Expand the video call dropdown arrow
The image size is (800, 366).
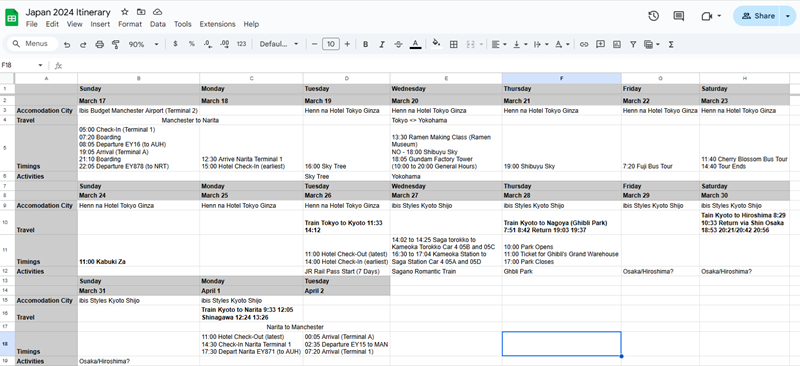point(719,16)
